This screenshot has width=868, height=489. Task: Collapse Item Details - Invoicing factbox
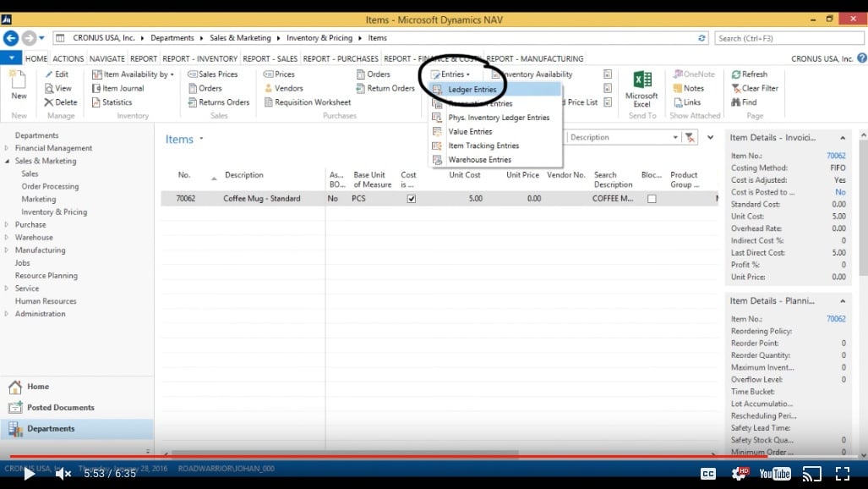tap(843, 138)
